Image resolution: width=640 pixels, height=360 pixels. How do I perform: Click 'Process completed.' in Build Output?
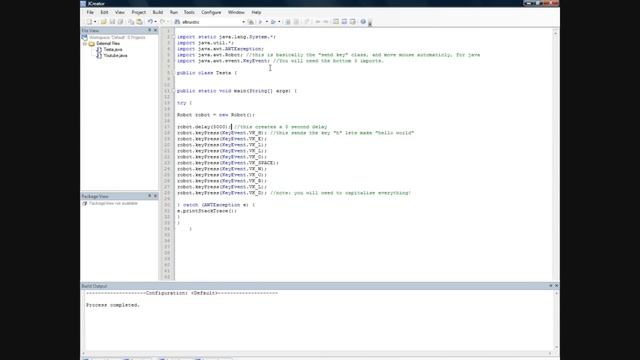click(x=113, y=305)
